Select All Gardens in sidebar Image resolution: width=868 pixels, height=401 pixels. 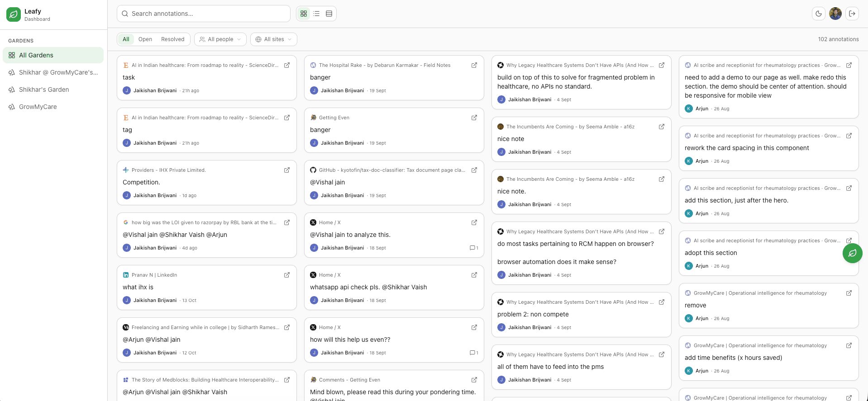click(53, 55)
